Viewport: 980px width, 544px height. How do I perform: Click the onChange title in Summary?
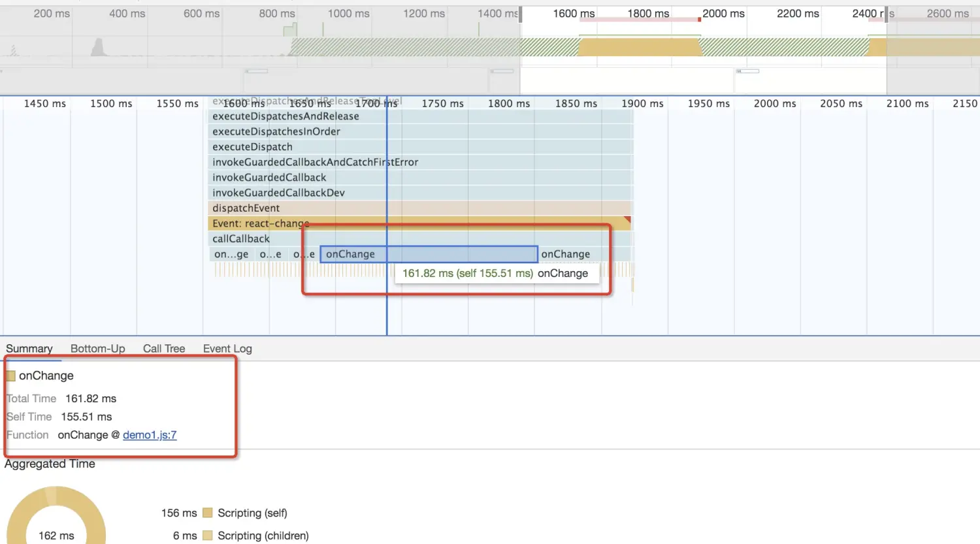[x=46, y=376]
